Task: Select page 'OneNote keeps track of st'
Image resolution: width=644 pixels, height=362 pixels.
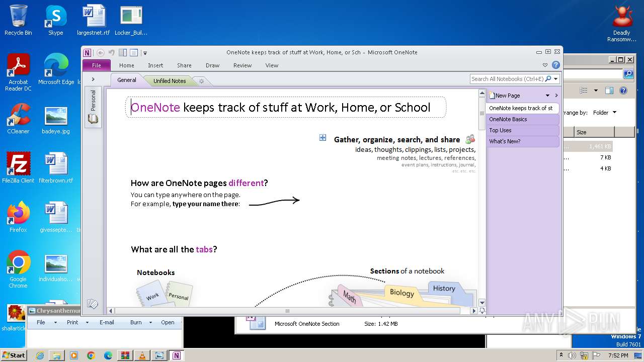Action: 523,108
